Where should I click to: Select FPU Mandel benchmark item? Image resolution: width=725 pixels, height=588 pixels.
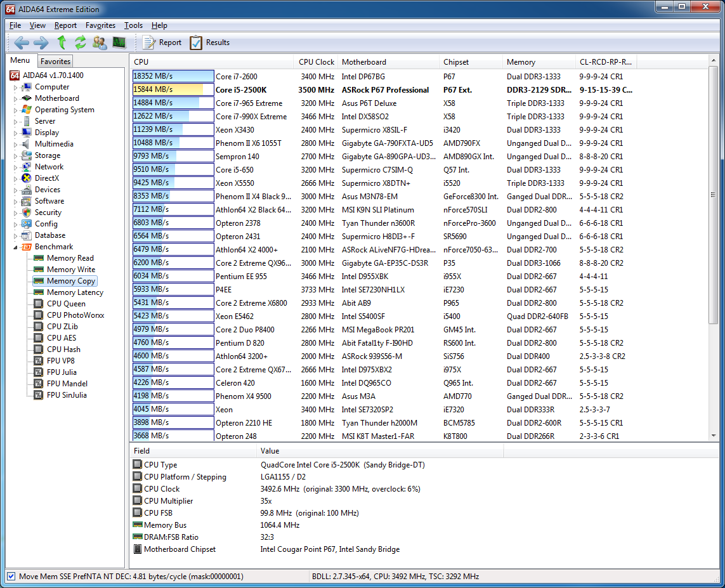(67, 384)
